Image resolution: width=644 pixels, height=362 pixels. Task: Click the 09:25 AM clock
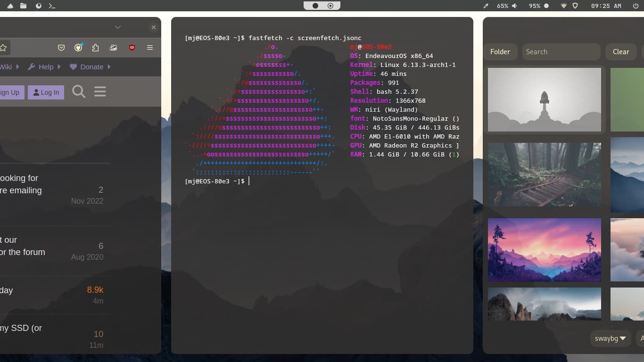click(x=606, y=6)
